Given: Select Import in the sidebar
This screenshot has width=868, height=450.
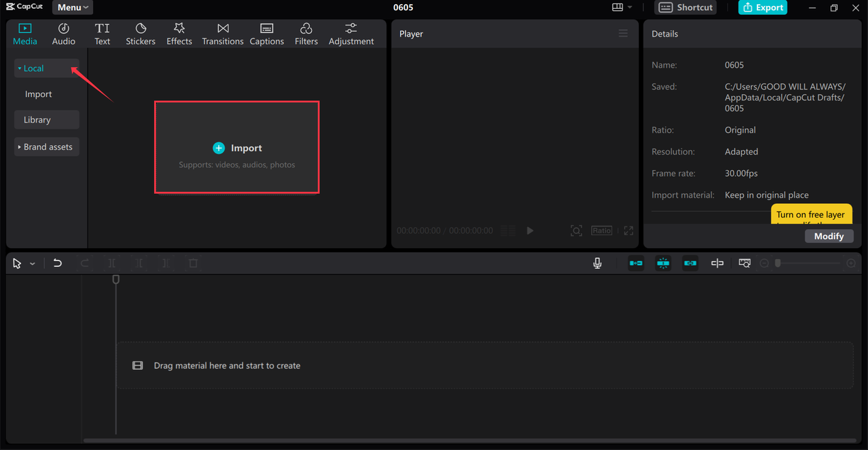Looking at the screenshot, I should click(x=39, y=94).
